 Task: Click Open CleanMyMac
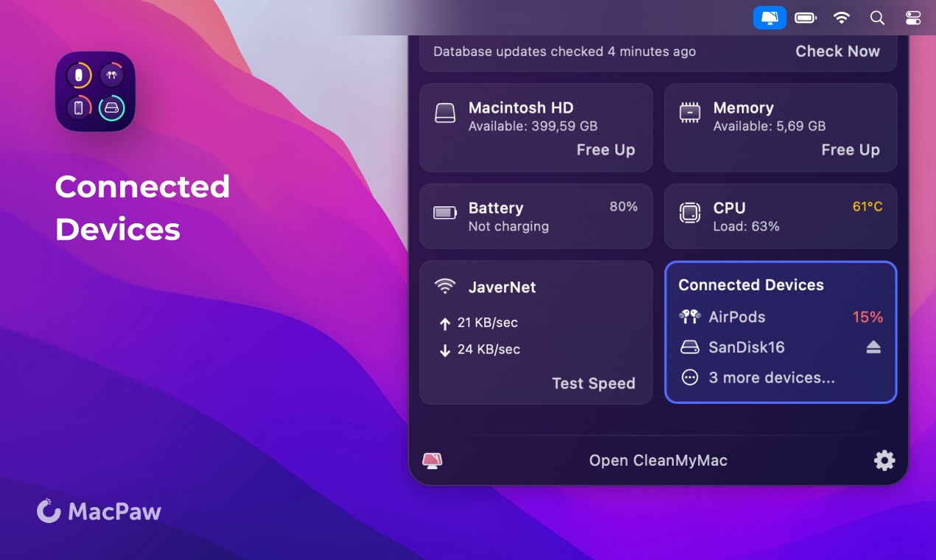click(658, 461)
